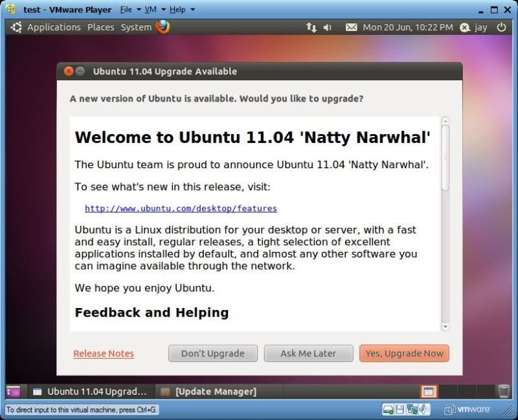This screenshot has height=420, width=518.
Task: Expand the arrow next to File
Action: click(139, 10)
